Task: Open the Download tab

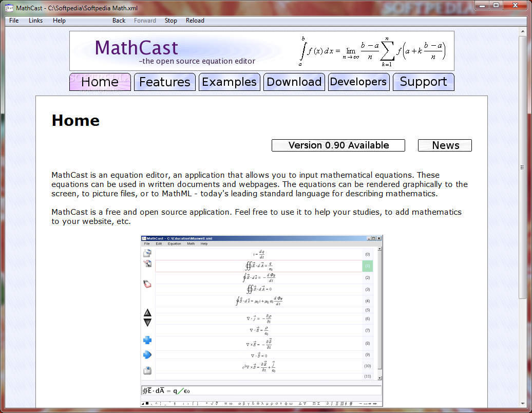Action: point(294,82)
